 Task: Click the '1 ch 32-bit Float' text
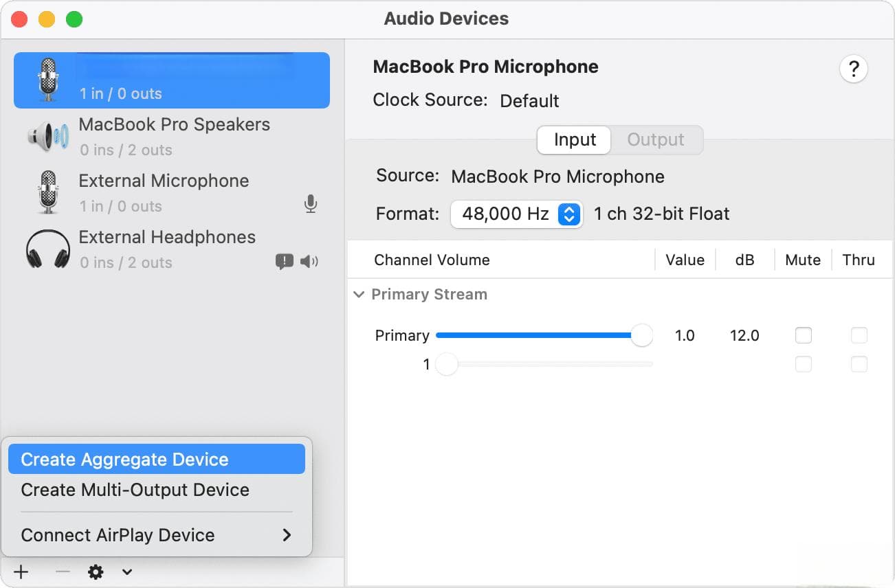click(x=662, y=214)
